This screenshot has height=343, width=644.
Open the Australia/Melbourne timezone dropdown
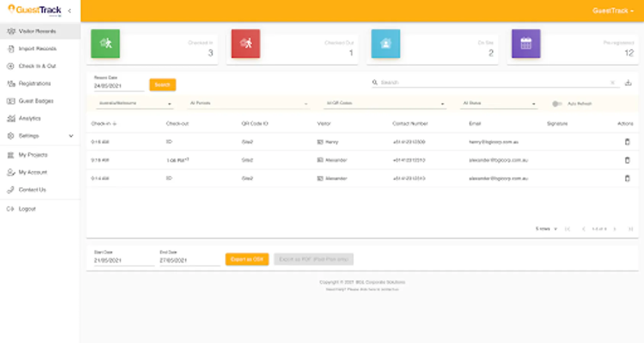(x=135, y=103)
